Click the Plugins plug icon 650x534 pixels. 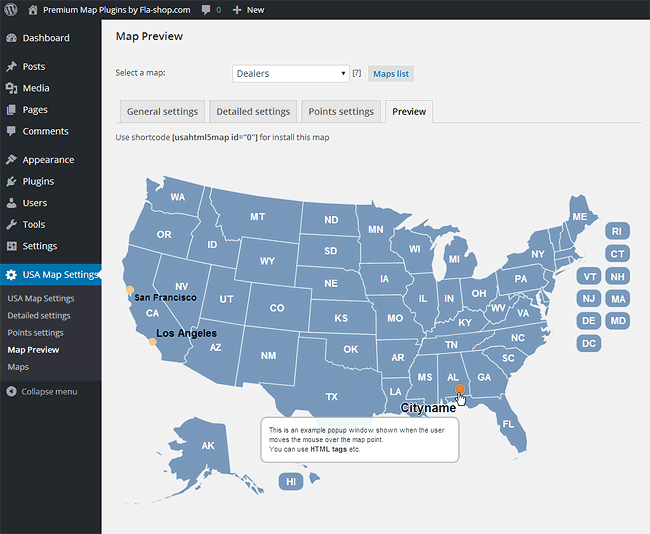point(12,181)
